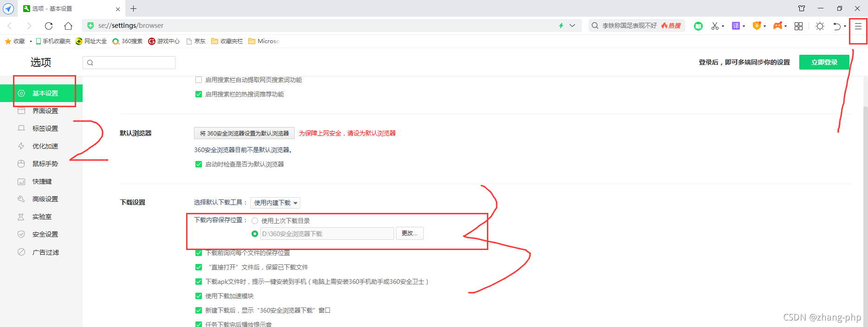Open 收藏夹栏 bookmark folder
Viewport: 868px width, 327px height.
(227, 41)
